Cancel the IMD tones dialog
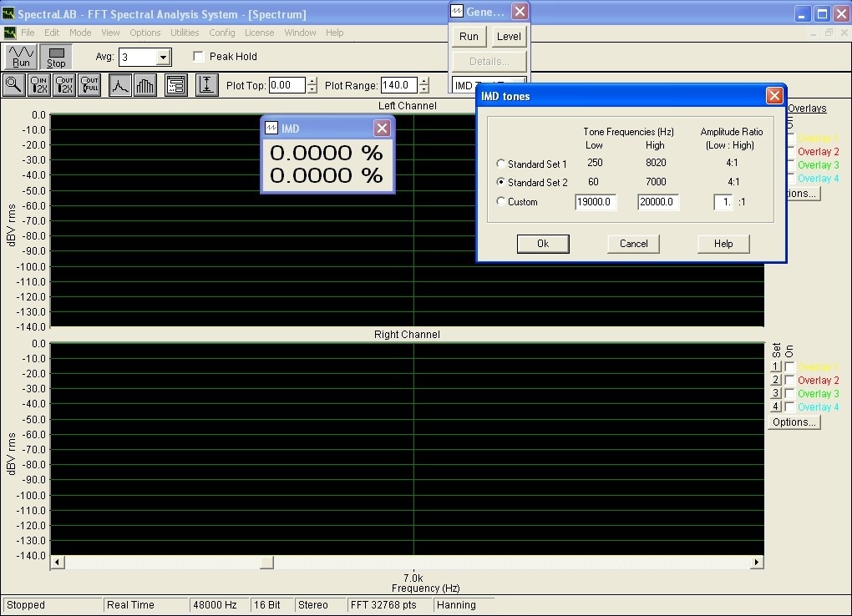The width and height of the screenshot is (852, 616). pos(633,244)
